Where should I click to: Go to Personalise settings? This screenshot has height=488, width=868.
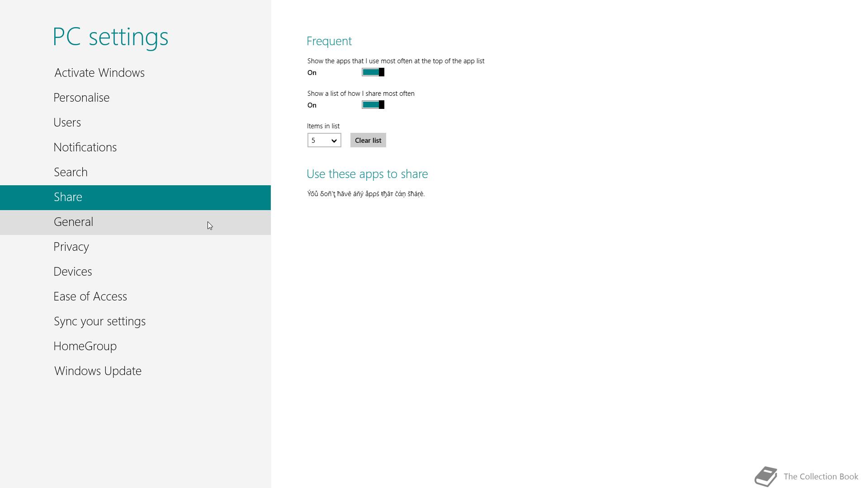[x=81, y=98]
